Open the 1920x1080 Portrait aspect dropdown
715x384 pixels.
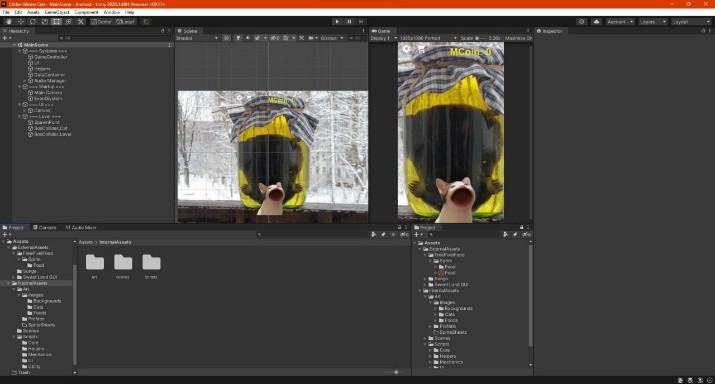[428, 38]
